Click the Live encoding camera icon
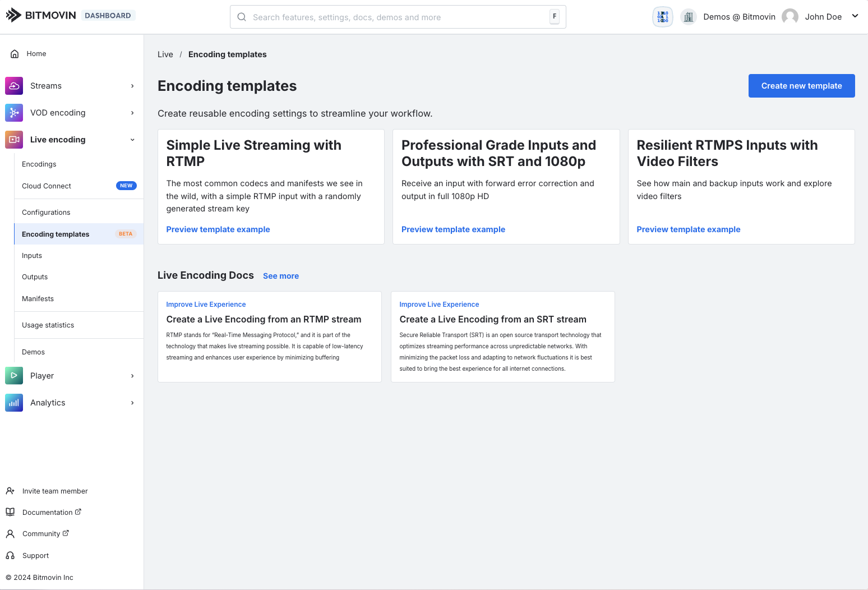 [x=14, y=140]
